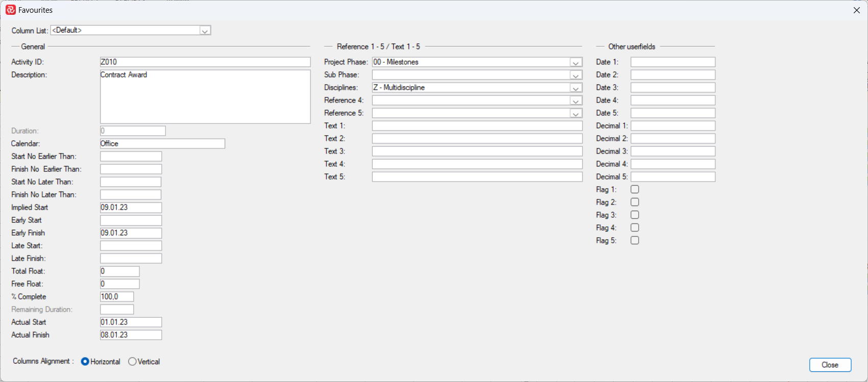Click the Description box with Contract Award

[205, 96]
